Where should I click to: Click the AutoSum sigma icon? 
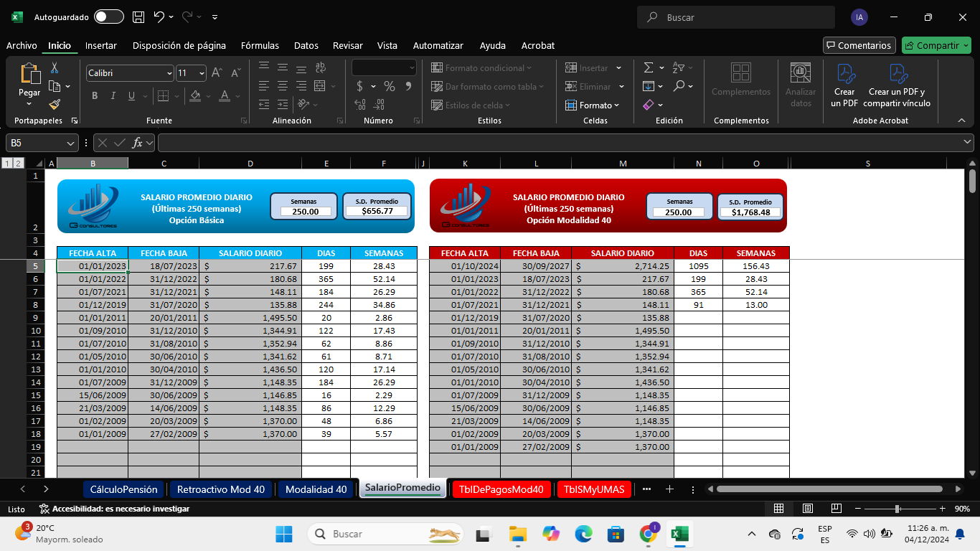[x=649, y=67]
